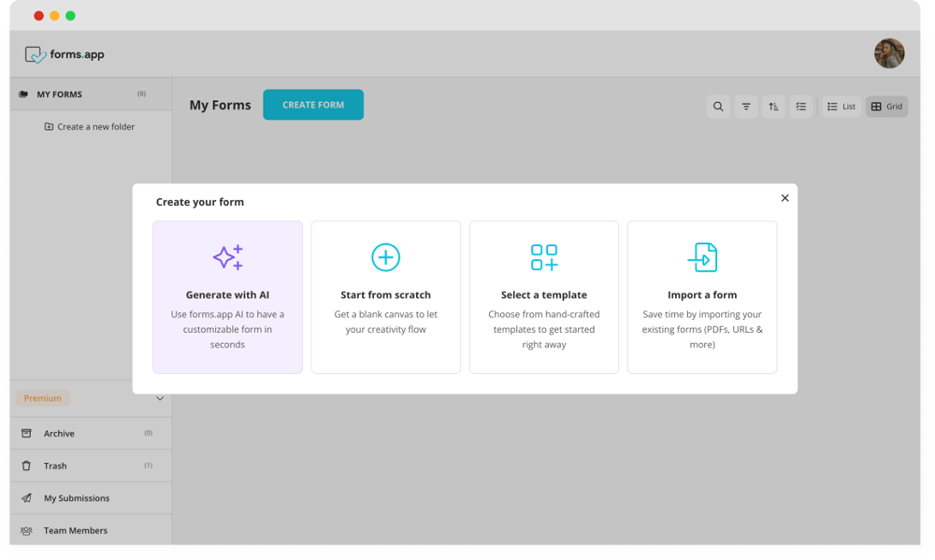Image resolution: width=935 pixels, height=560 pixels.
Task: Click the import file arrow icon
Action: [702, 257]
